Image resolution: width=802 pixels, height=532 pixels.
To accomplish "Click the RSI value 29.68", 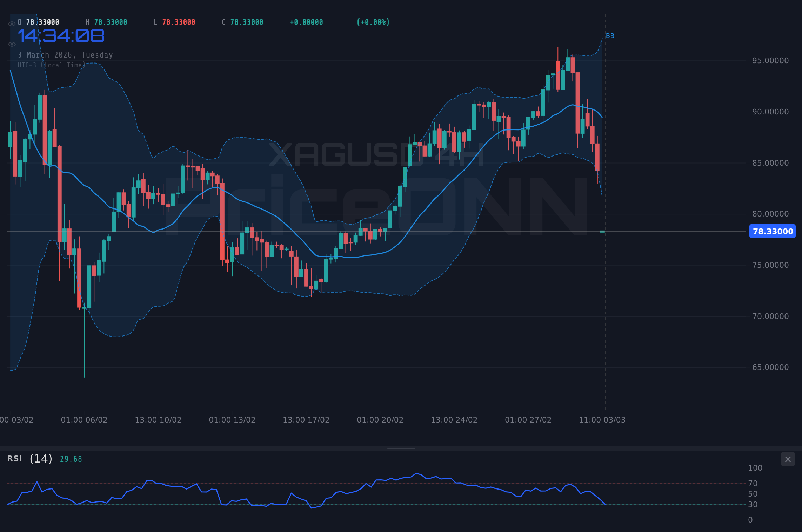I will point(71,459).
